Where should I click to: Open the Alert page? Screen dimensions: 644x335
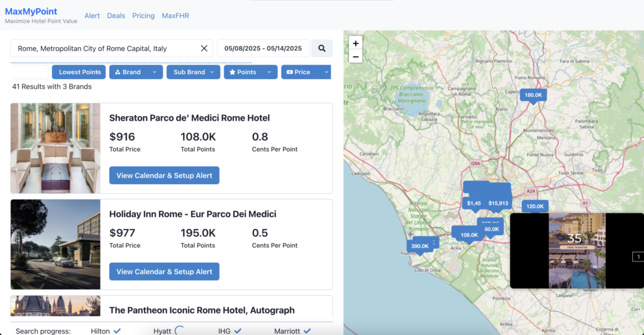(92, 16)
